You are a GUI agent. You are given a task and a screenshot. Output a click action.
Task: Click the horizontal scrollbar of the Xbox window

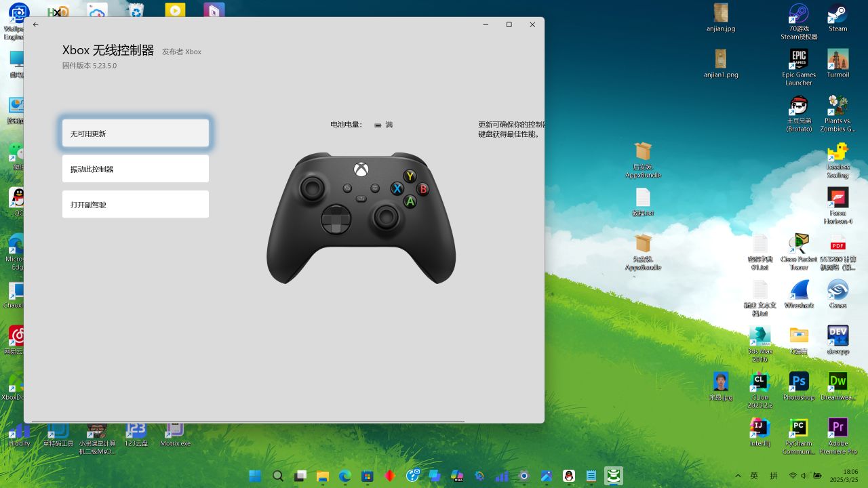[248, 422]
